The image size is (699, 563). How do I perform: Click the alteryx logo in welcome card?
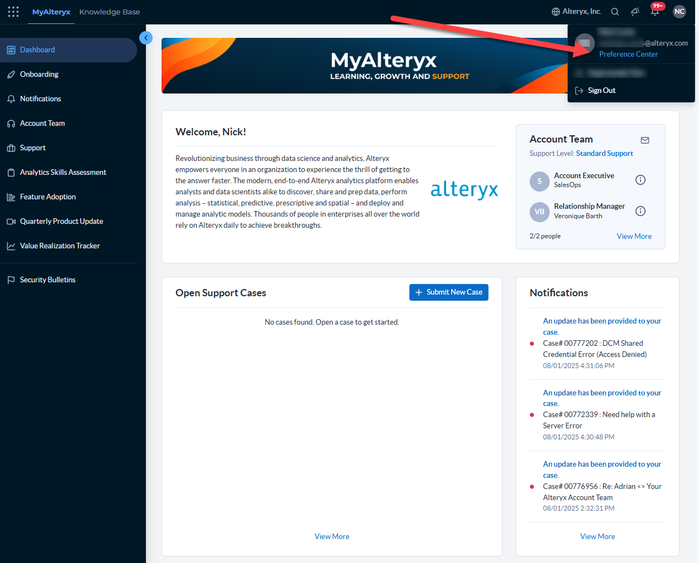click(464, 190)
